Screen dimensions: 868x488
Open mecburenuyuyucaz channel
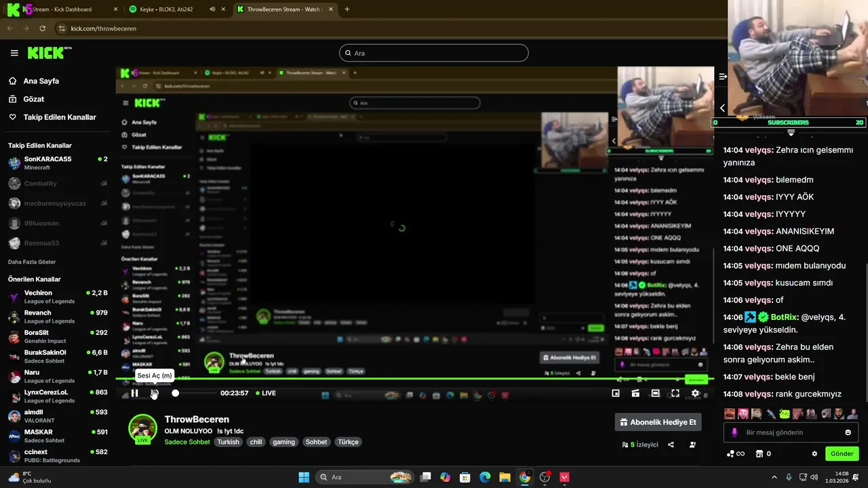pos(58,203)
